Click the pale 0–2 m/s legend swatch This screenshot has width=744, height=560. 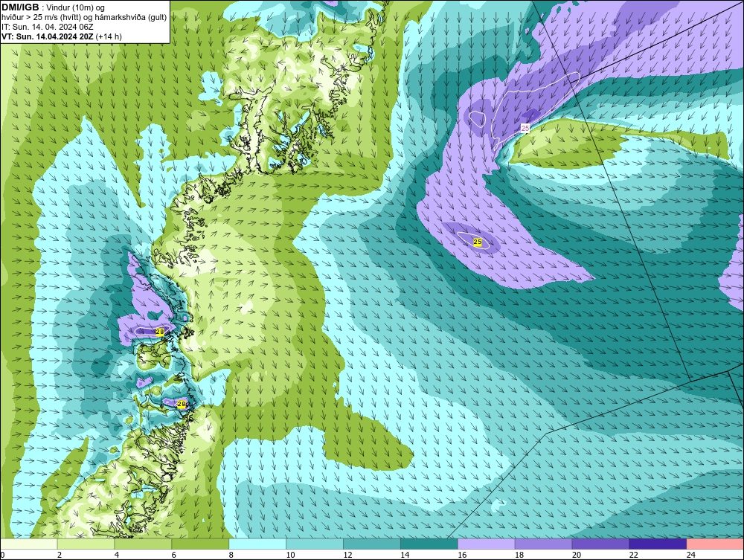[28, 544]
